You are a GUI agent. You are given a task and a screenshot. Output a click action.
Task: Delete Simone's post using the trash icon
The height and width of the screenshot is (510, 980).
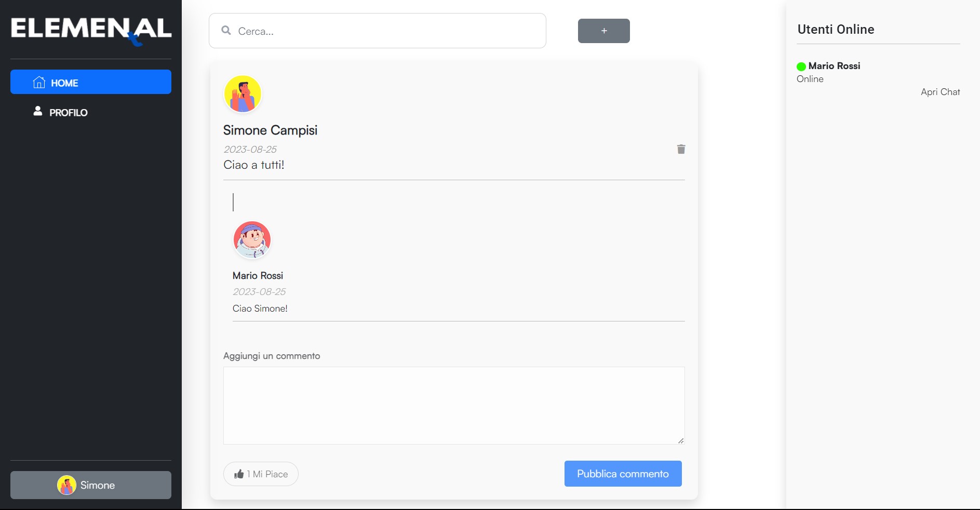(681, 150)
